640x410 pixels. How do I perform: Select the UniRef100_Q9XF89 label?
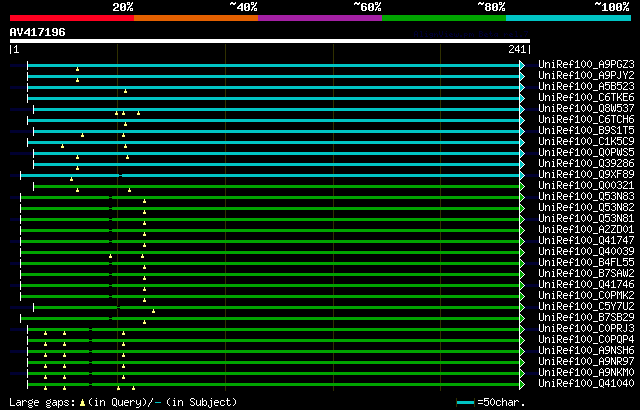586,175
